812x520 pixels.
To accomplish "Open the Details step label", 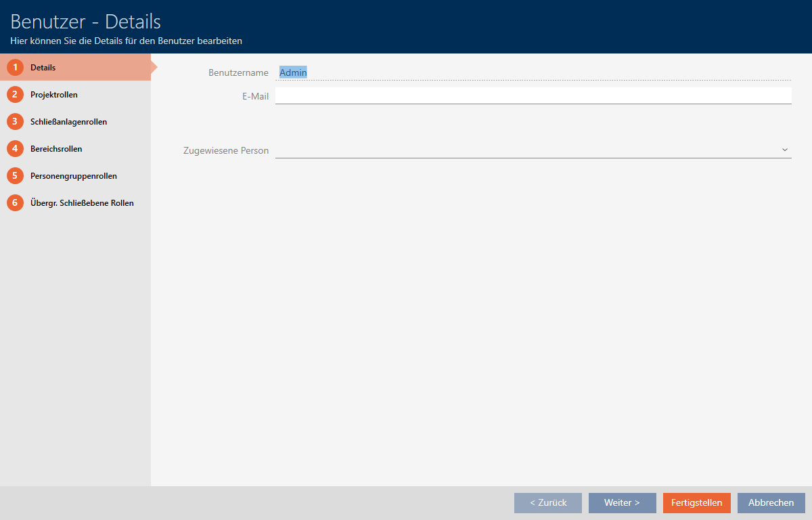I will (x=43, y=68).
